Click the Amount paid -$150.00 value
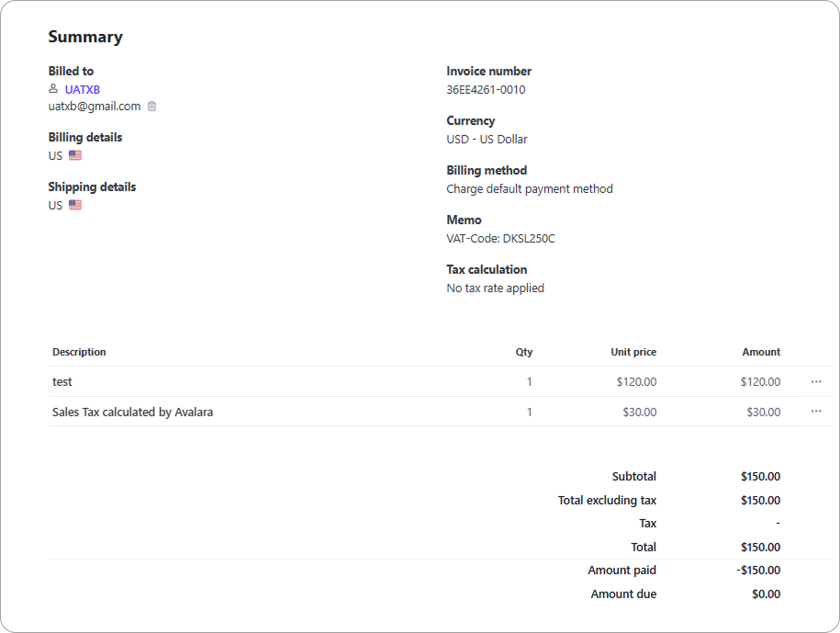 pos(758,571)
